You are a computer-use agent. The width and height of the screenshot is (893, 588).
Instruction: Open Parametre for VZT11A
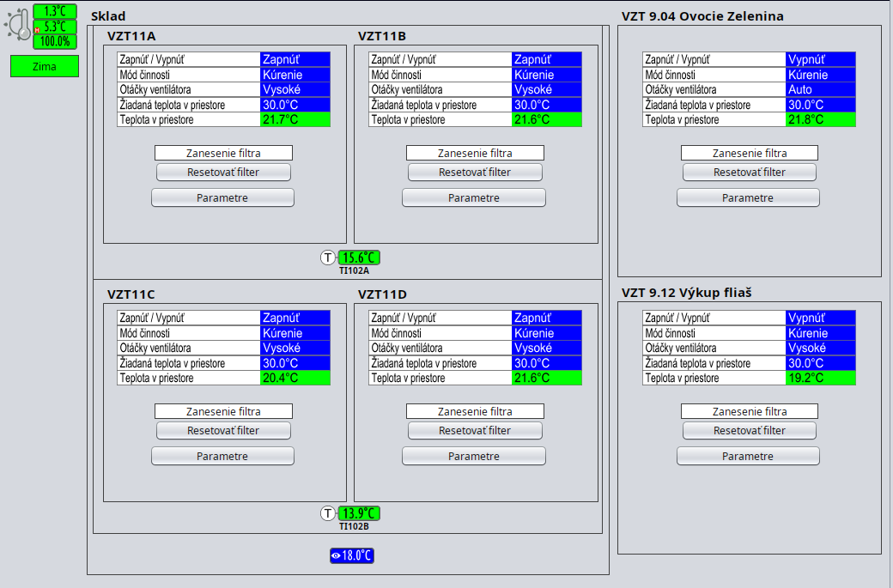tap(222, 198)
